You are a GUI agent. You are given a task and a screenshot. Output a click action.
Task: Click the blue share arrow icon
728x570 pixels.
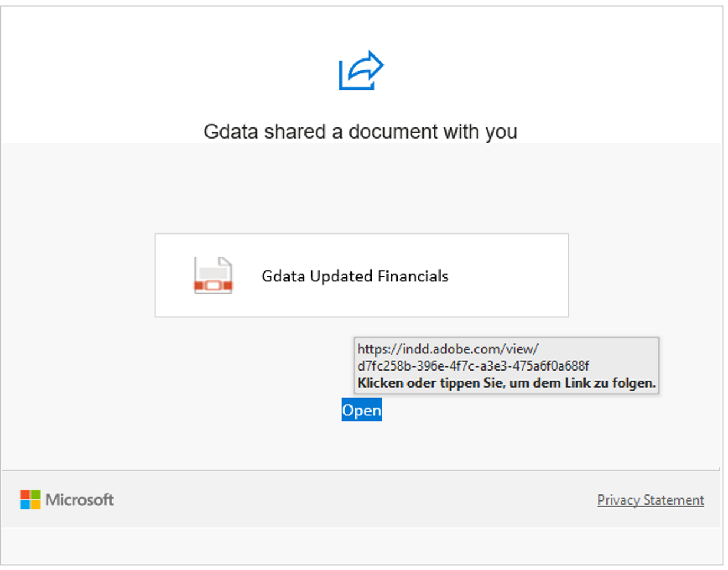click(361, 70)
